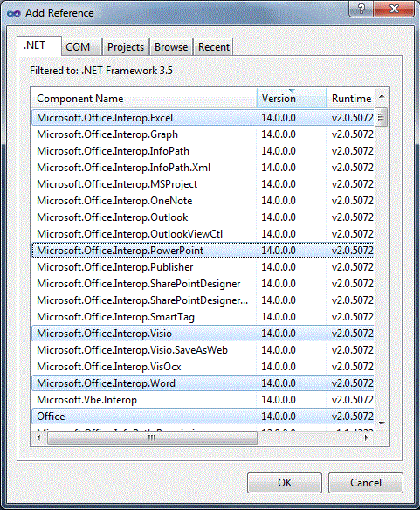The width and height of the screenshot is (420, 510).
Task: Select Microsoft.Office.Interop.OutlookViewCtl row
Action: click(203, 234)
